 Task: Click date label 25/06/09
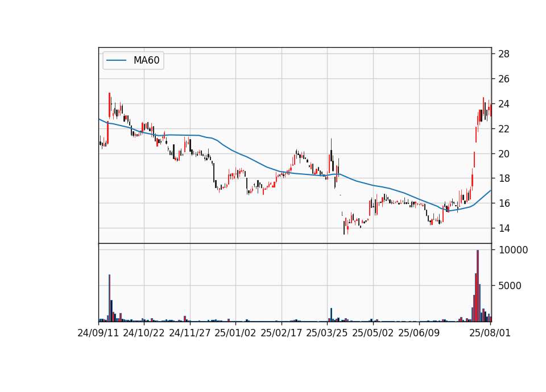point(419,333)
